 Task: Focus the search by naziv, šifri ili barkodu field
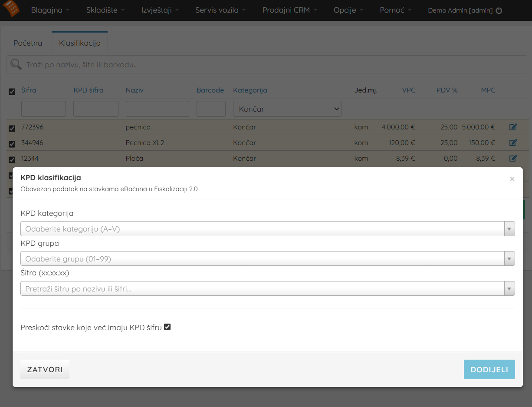tap(267, 65)
